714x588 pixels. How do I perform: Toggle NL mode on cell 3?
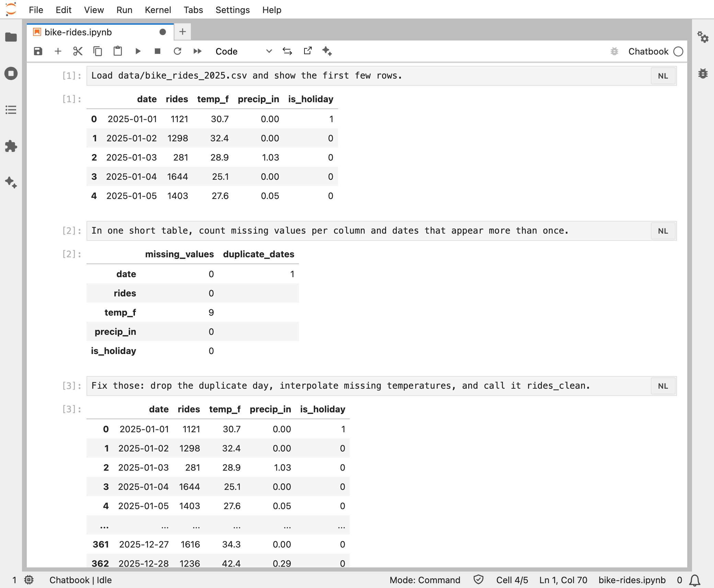pyautogui.click(x=663, y=386)
